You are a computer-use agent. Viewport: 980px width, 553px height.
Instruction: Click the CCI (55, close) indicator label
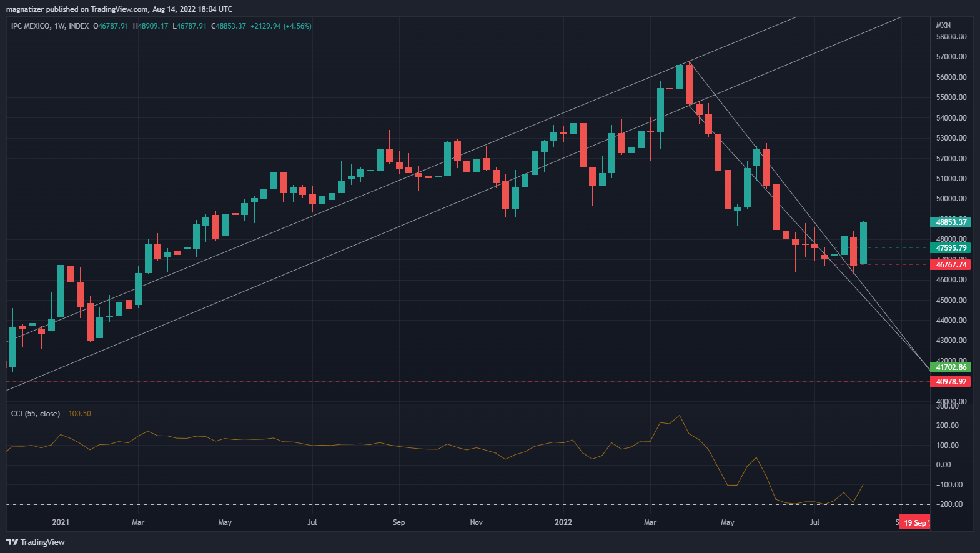[36, 414]
